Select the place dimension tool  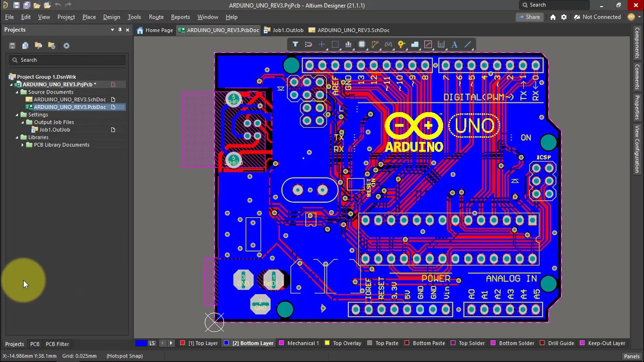[x=441, y=45]
